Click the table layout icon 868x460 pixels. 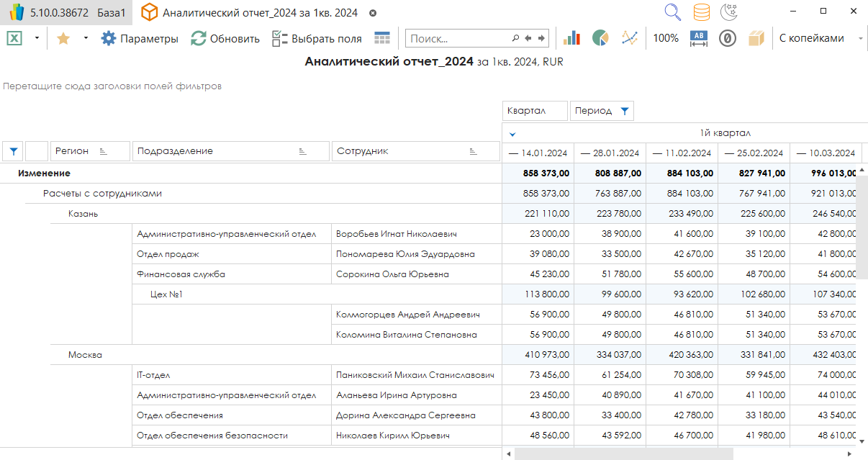click(382, 39)
